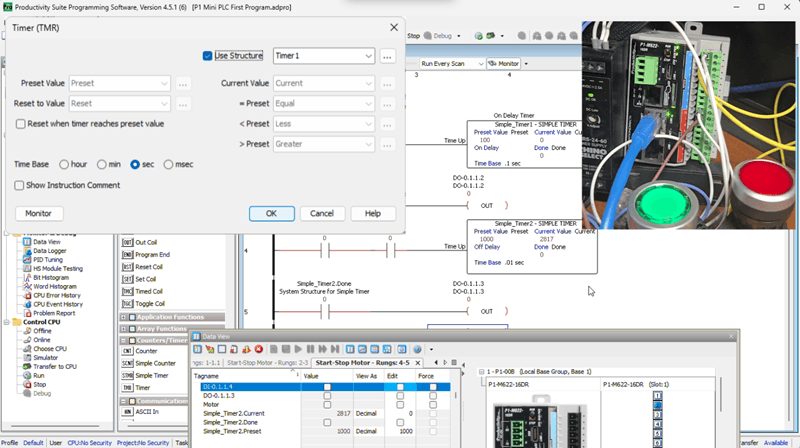Launch the Simulator
This screenshot has width=800, height=448.
45,358
